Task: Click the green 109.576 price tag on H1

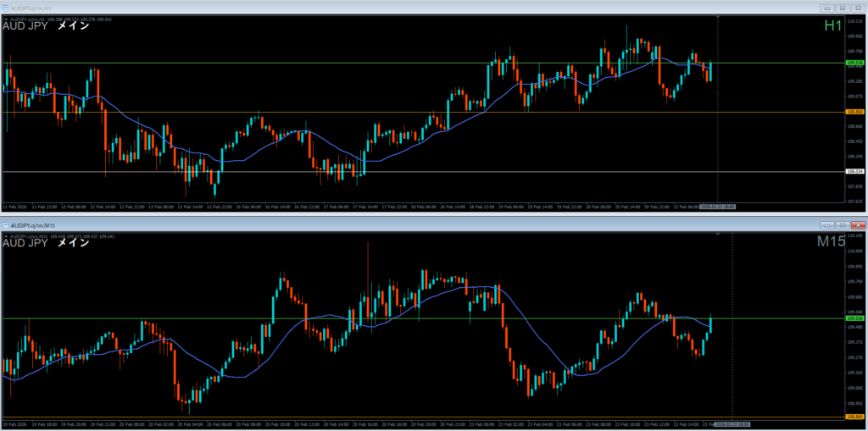Action: tap(854, 63)
